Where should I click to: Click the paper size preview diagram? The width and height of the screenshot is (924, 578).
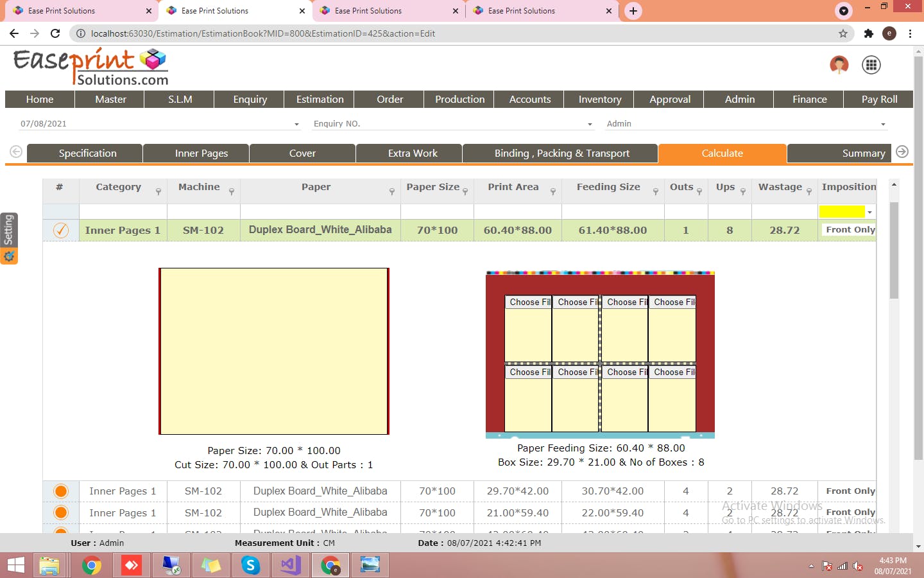(274, 351)
